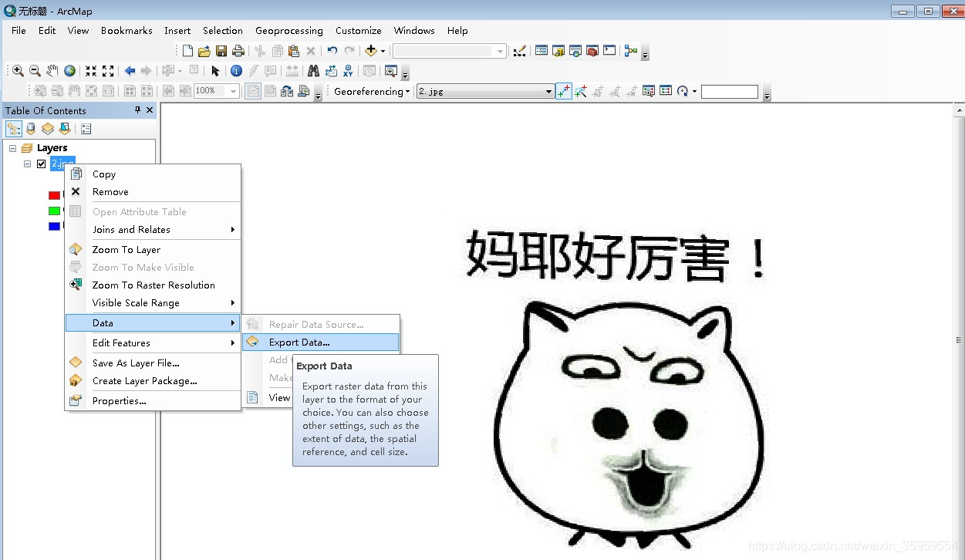Screen dimensions: 965x560
Task: Undo the last action
Action: pyautogui.click(x=332, y=51)
